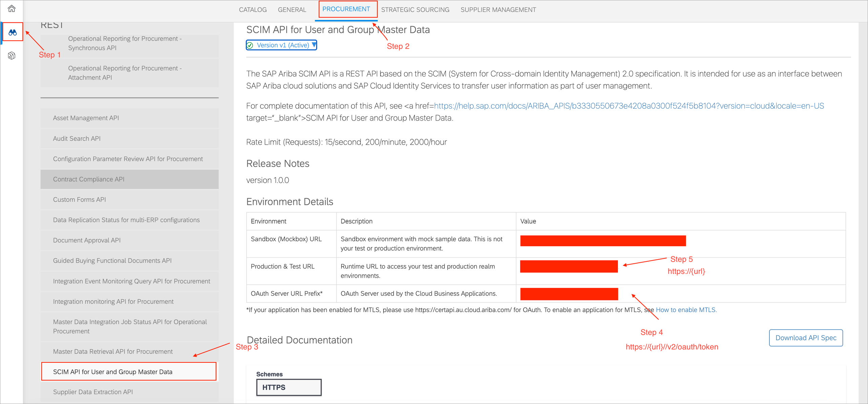Screen dimensions: 868x404
Task: Select SCIM API for User and Group Master Data
Action: click(x=129, y=371)
